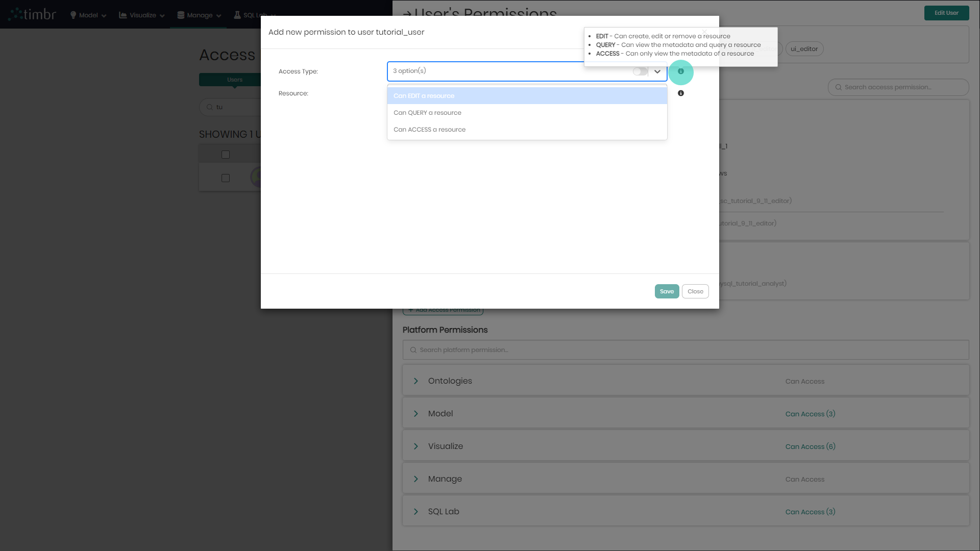Check the select-all checkbox above the user list
The width and height of the screenshot is (980, 551).
tap(226, 154)
